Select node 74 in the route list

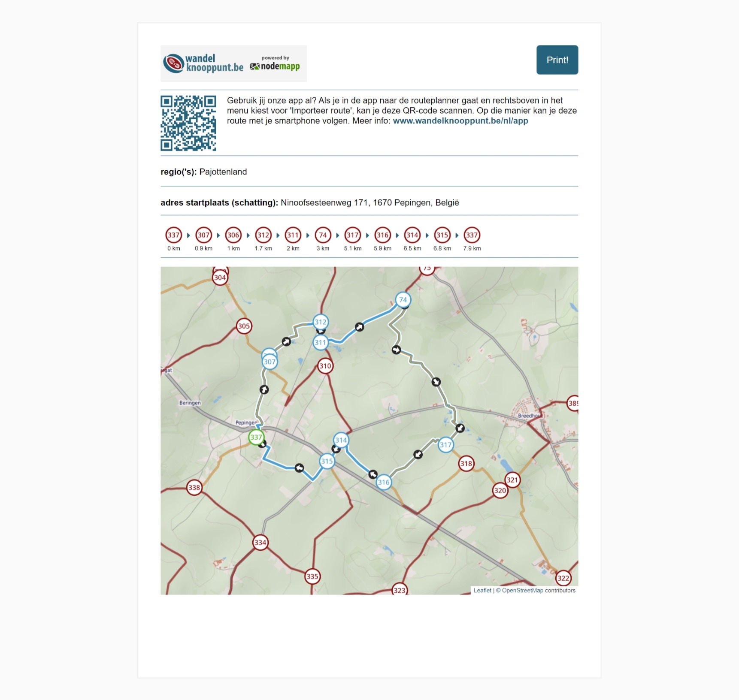[323, 235]
